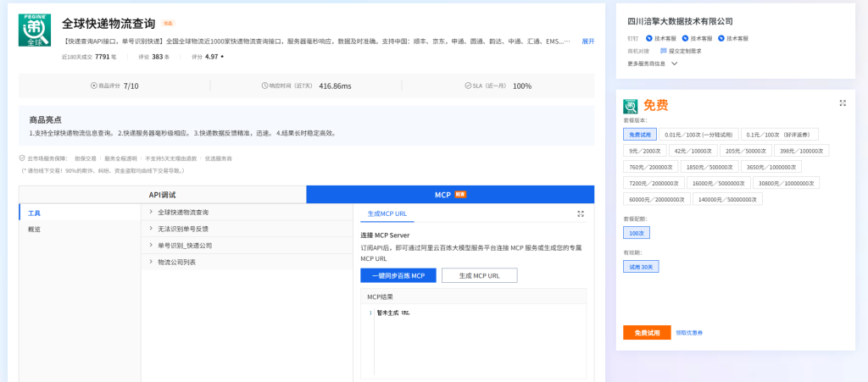868x382 pixels.
Task: Click the 416.86ms response time value
Action: 335,86
